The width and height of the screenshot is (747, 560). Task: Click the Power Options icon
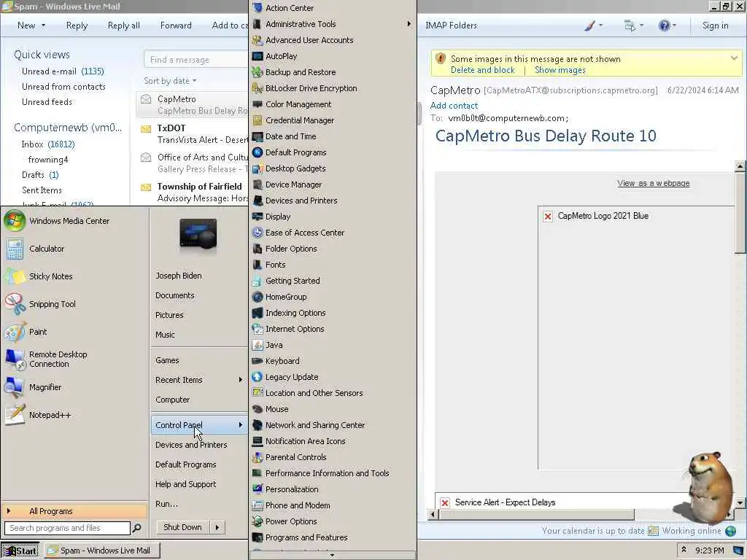[258, 521]
